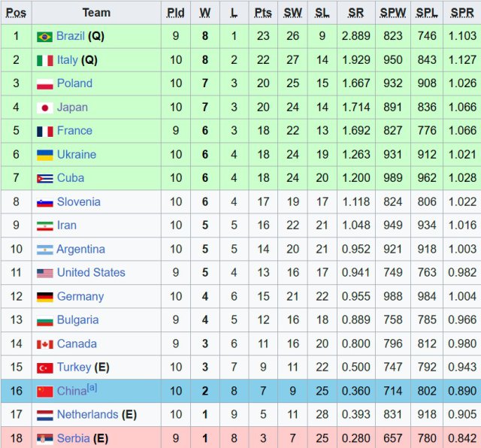Viewport: 481px width, 448px height.
Task: Click the Italy flag icon
Action: tap(44, 60)
